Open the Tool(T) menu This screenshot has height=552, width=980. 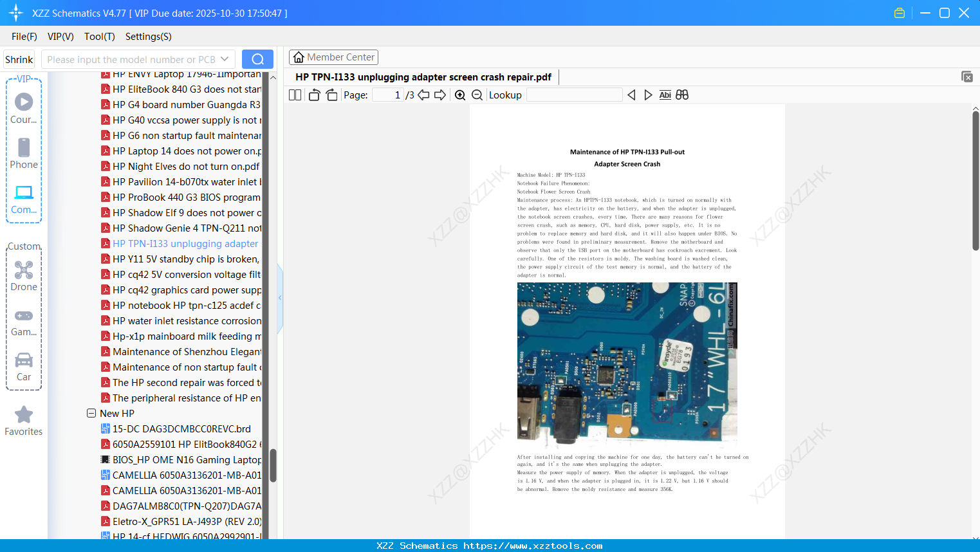click(100, 37)
